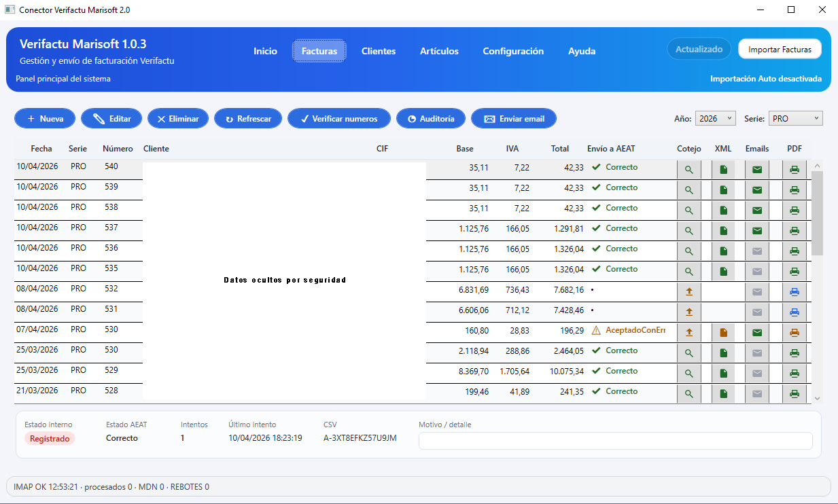Click IMAP OK status bar text

tap(111, 486)
